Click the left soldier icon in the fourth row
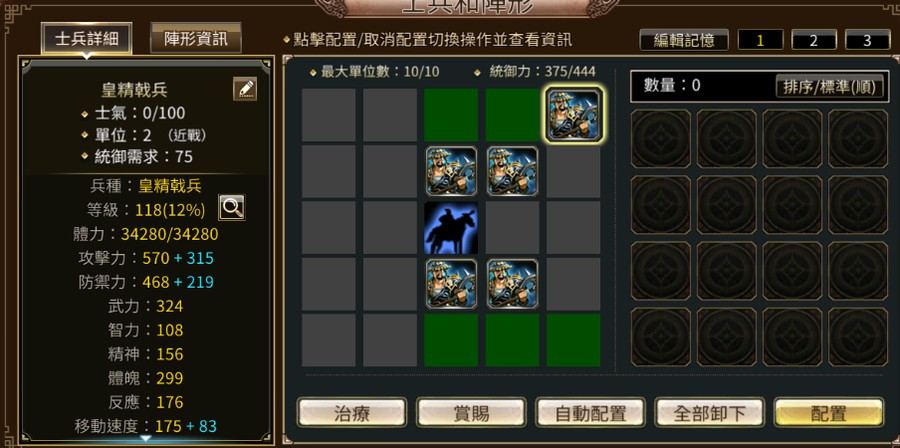Viewport: 900px width, 448px height. click(x=451, y=283)
